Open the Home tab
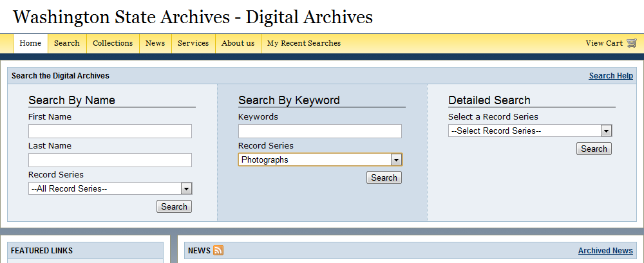The height and width of the screenshot is (263, 644). [30, 43]
